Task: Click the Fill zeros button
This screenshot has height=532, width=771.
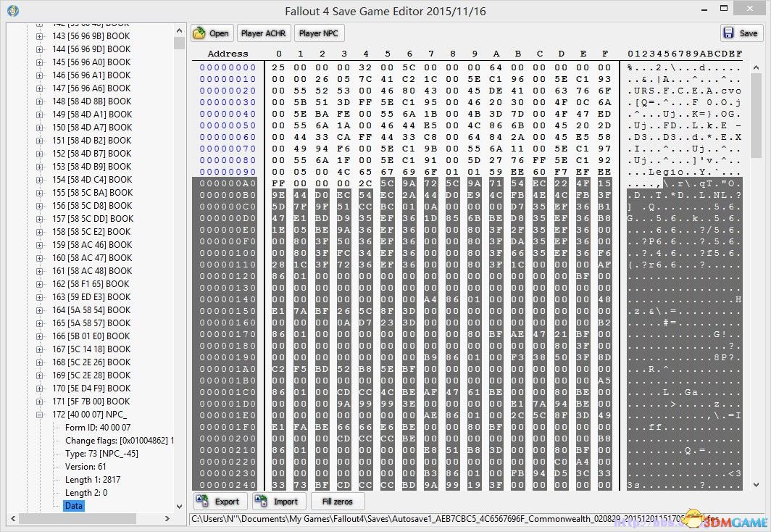Action: coord(338,502)
